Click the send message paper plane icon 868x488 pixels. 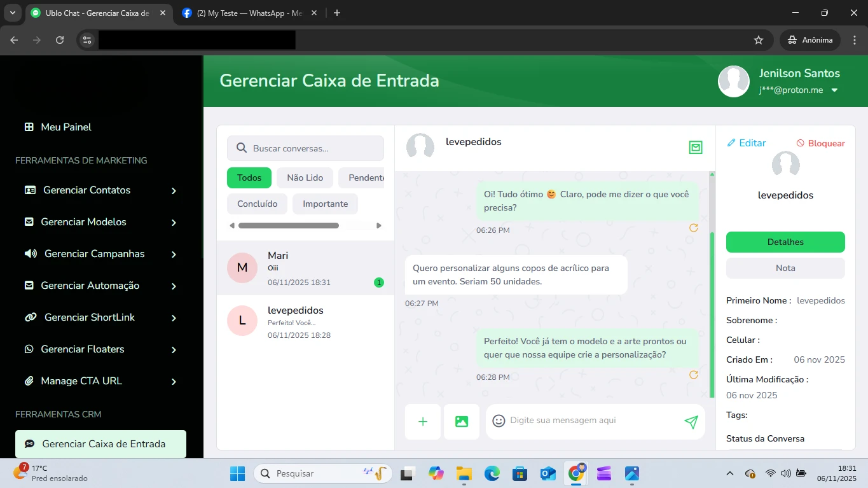[x=691, y=422]
